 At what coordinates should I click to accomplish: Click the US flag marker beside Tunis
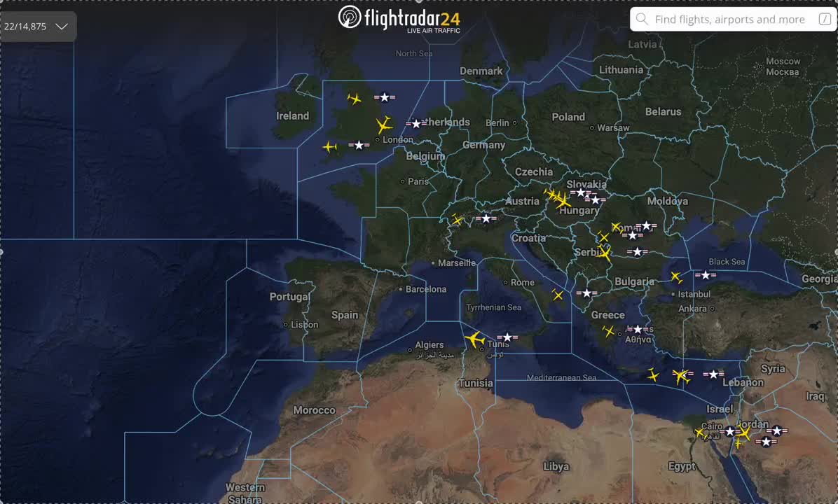pos(507,337)
